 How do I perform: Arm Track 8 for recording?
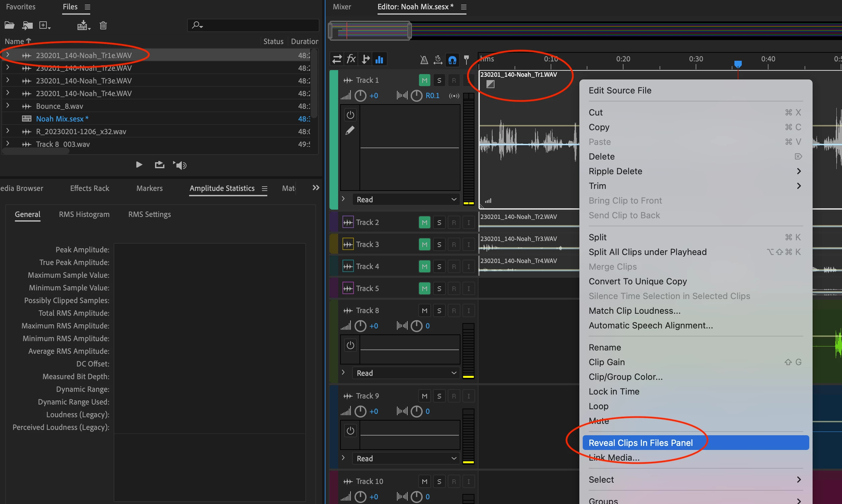point(454,310)
